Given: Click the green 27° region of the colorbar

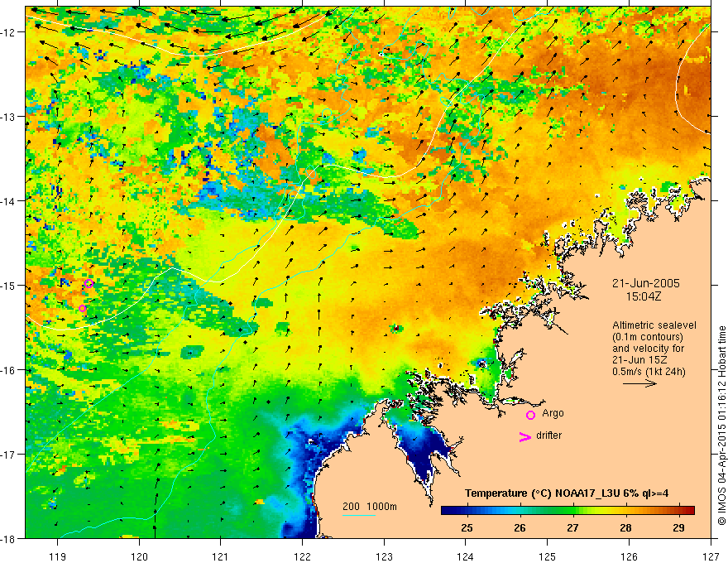Looking at the screenshot, I should (x=573, y=511).
